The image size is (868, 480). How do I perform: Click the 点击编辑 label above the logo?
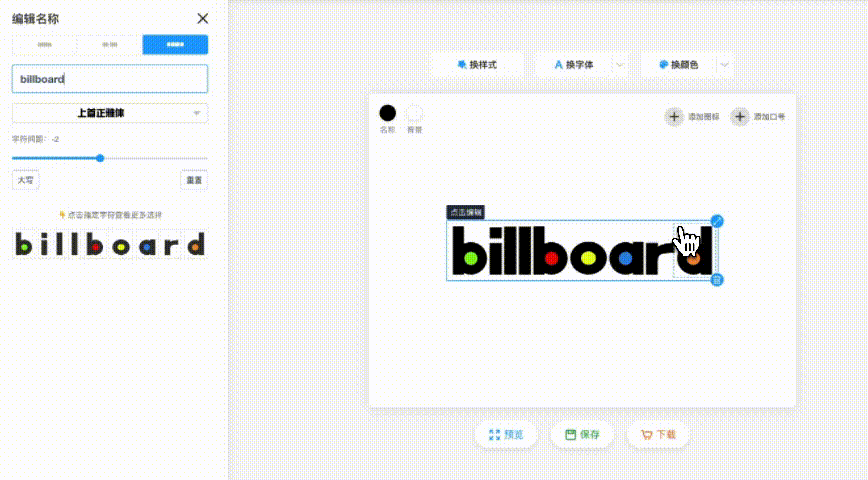(x=466, y=212)
